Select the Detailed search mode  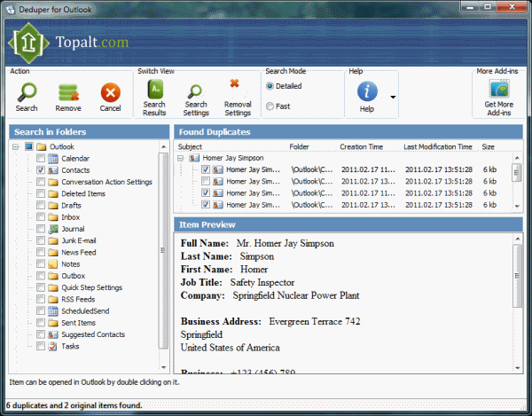click(270, 86)
